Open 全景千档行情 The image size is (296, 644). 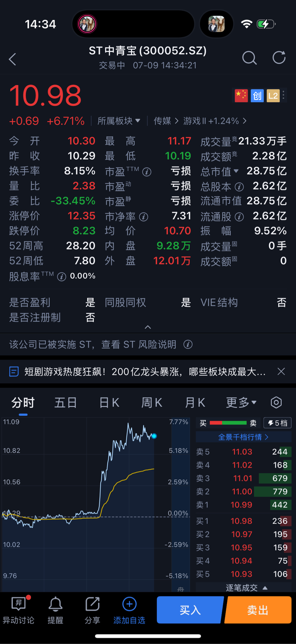244,437
